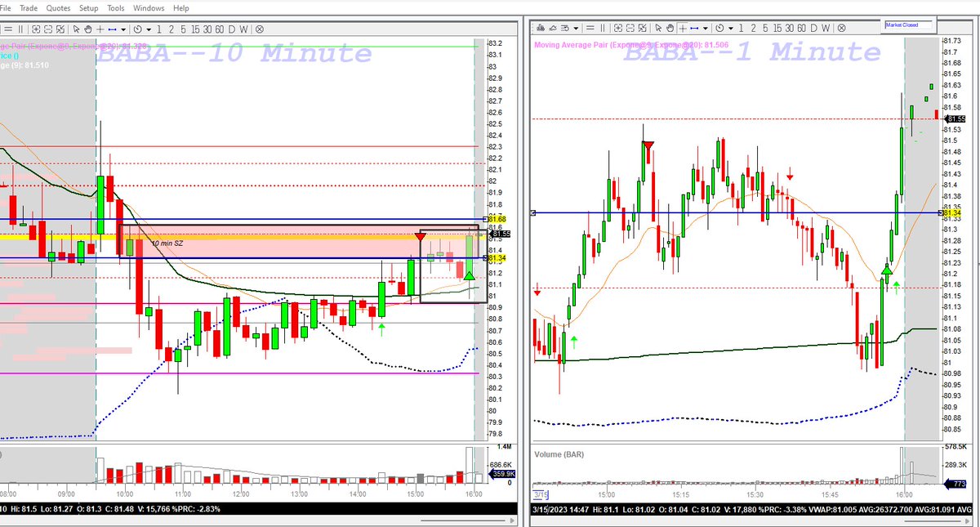Click vertical bars icon in 10 Minute toolbar
980x527 pixels.
coord(20,29)
